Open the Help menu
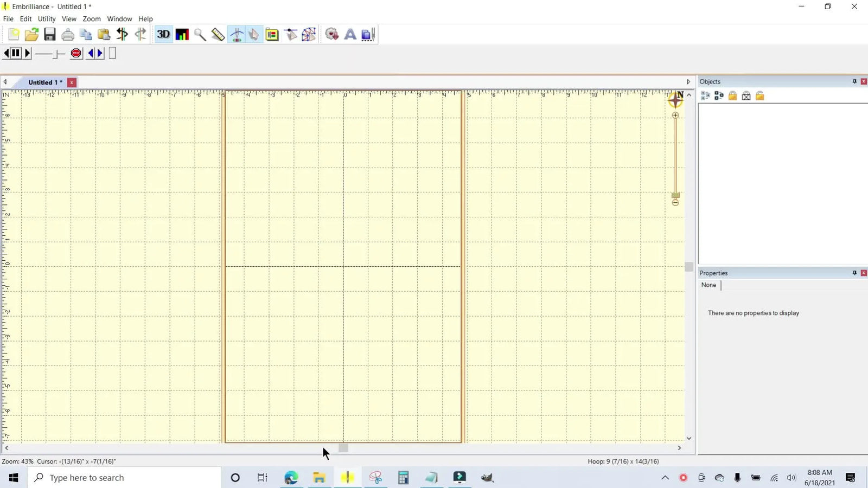 (145, 19)
